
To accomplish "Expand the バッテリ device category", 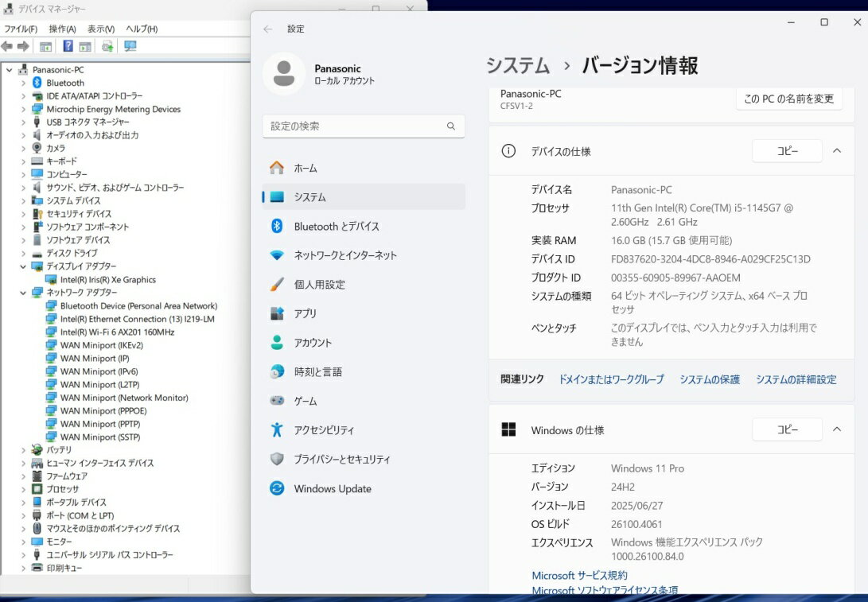I will (x=23, y=450).
